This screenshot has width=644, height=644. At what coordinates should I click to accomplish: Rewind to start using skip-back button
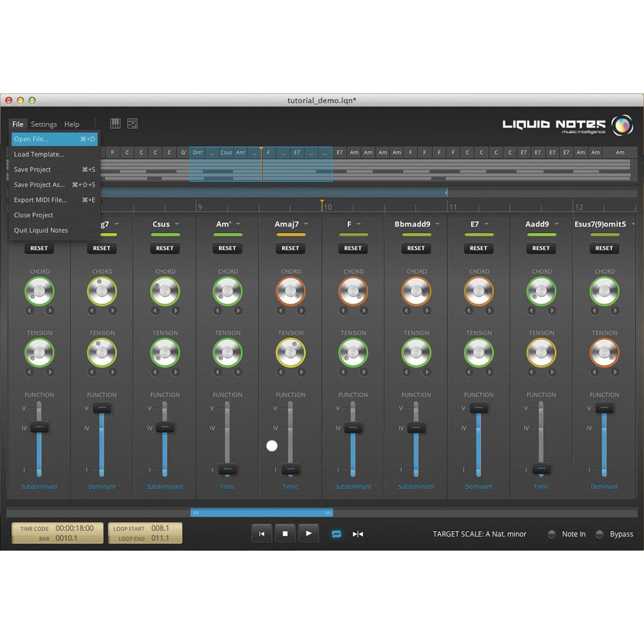(261, 533)
